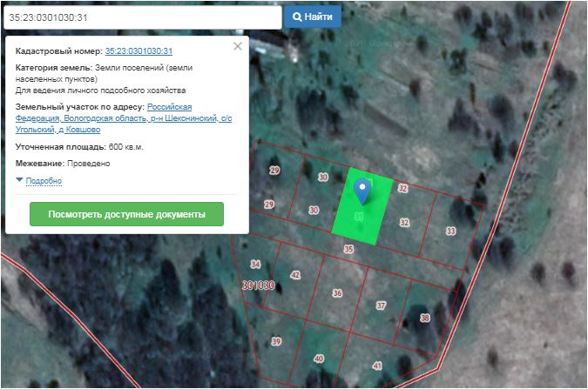Select parcel 34 on the map
Image resolution: width=588 pixels, height=389 pixels.
coord(255,264)
